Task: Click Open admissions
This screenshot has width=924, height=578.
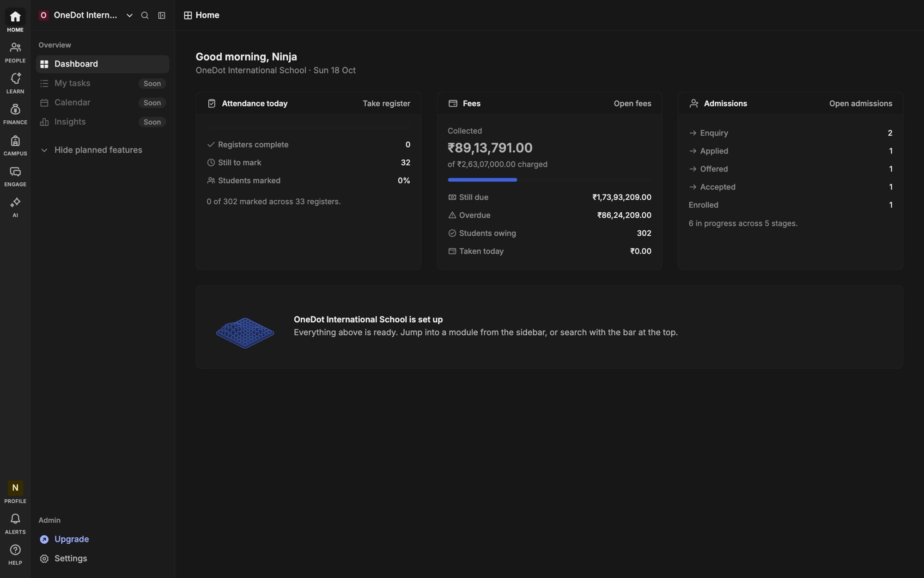Action: [x=860, y=104]
